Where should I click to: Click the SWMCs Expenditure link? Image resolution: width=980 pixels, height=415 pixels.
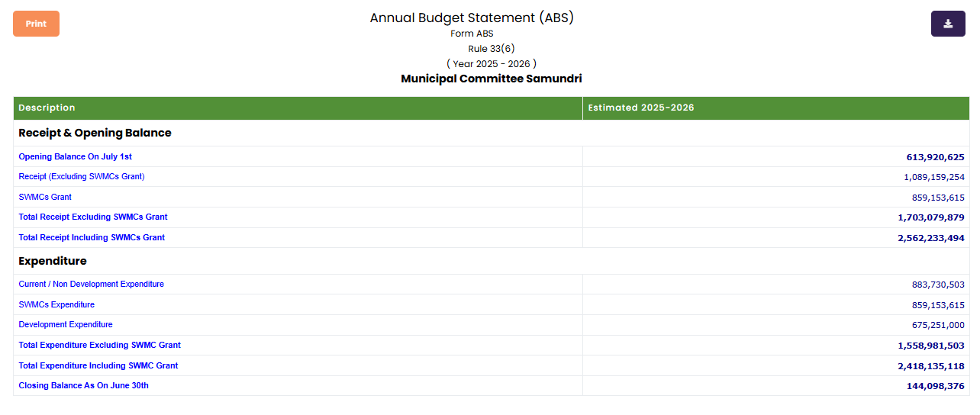[x=56, y=304]
